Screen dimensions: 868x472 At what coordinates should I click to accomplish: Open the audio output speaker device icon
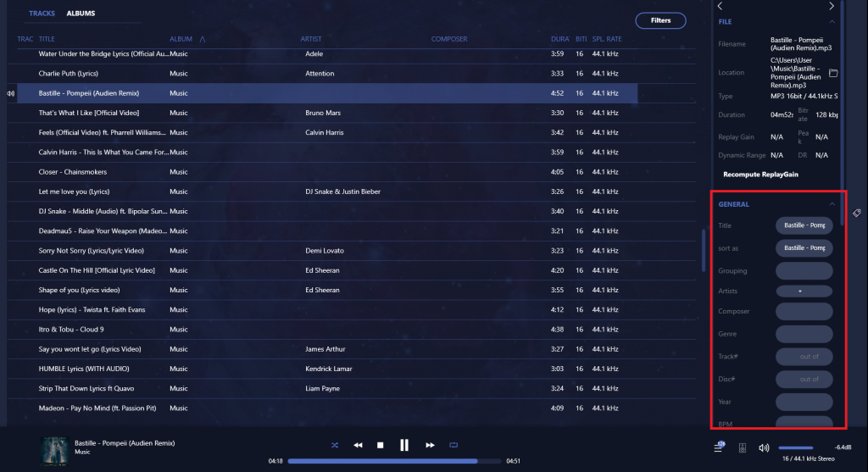tap(743, 447)
